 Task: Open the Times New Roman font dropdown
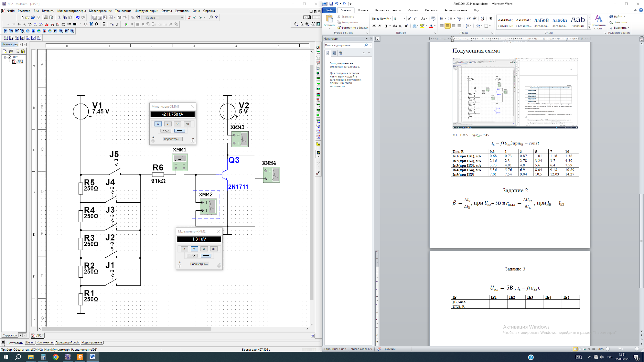click(x=391, y=19)
